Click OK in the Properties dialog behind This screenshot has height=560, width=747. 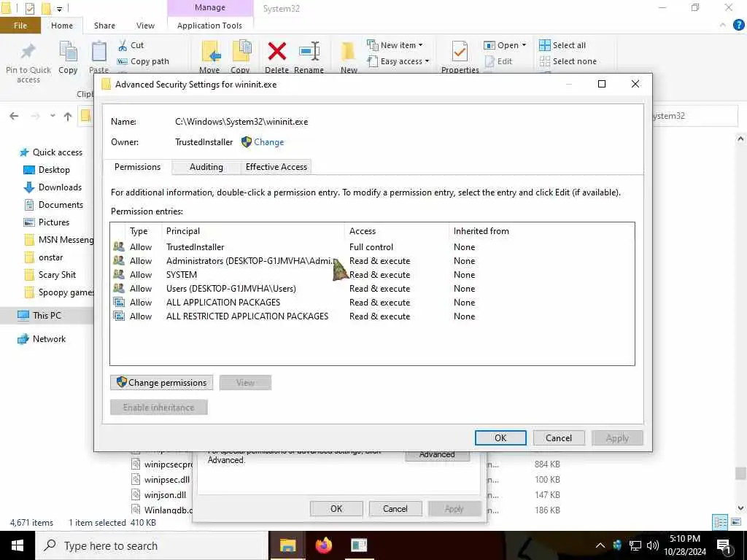(336, 508)
